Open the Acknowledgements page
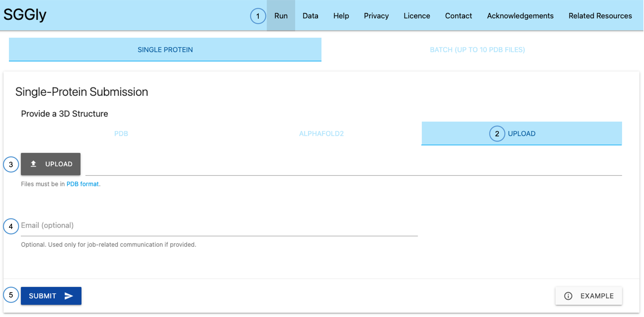The image size is (644, 317). coord(520,16)
